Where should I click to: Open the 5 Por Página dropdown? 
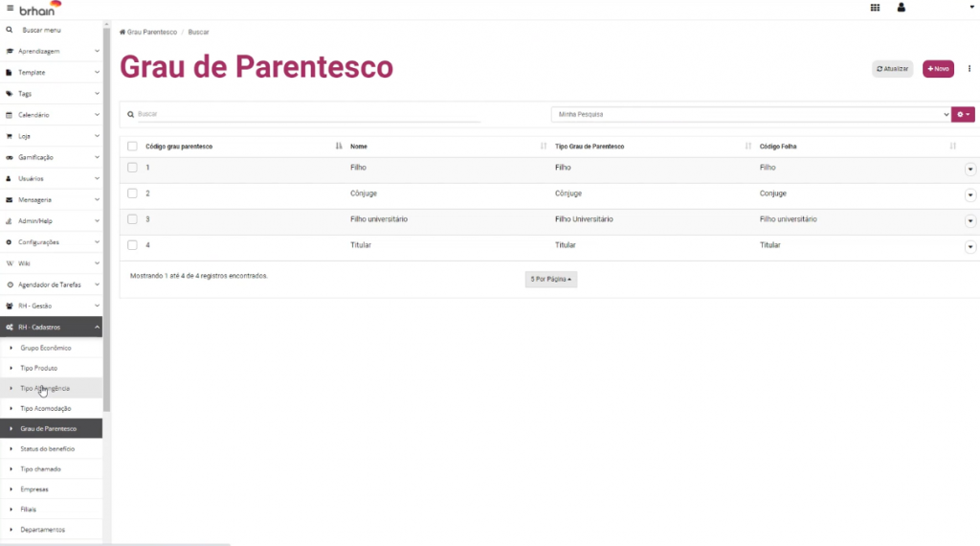(x=551, y=279)
